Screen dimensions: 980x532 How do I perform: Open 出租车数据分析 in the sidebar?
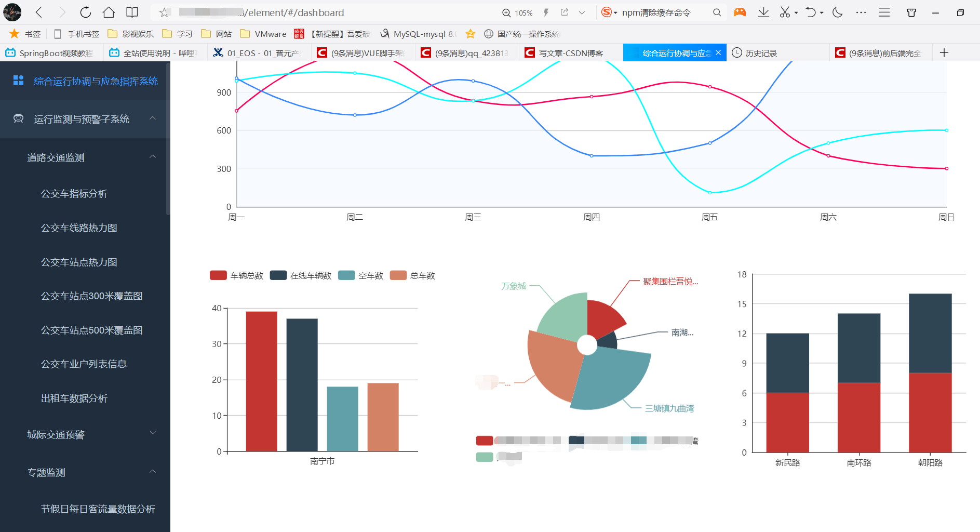click(x=74, y=398)
